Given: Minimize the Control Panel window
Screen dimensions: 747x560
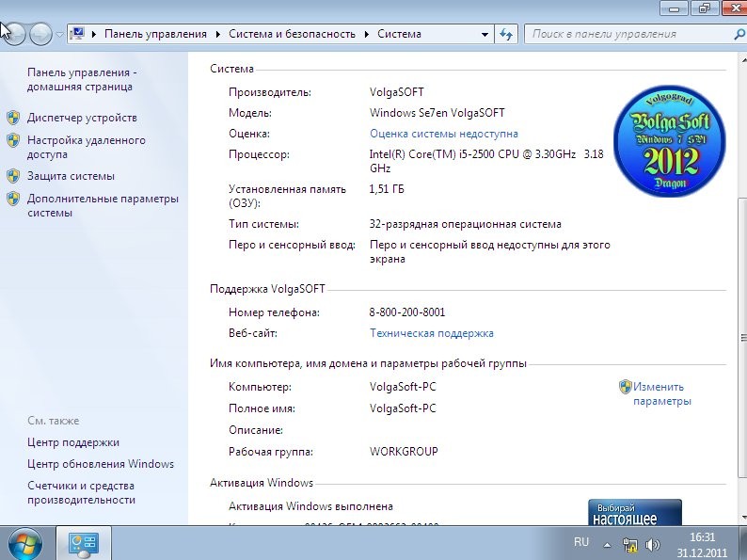Looking at the screenshot, I should tap(675, 8).
